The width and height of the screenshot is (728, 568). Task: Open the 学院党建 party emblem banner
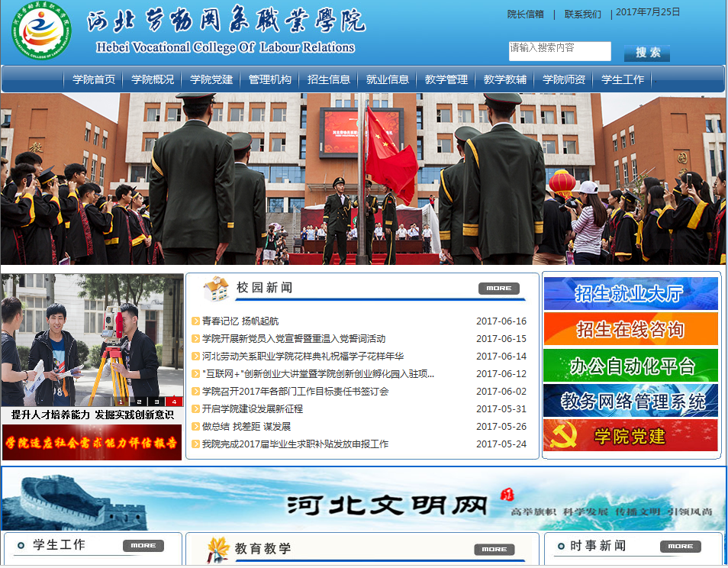tap(630, 436)
